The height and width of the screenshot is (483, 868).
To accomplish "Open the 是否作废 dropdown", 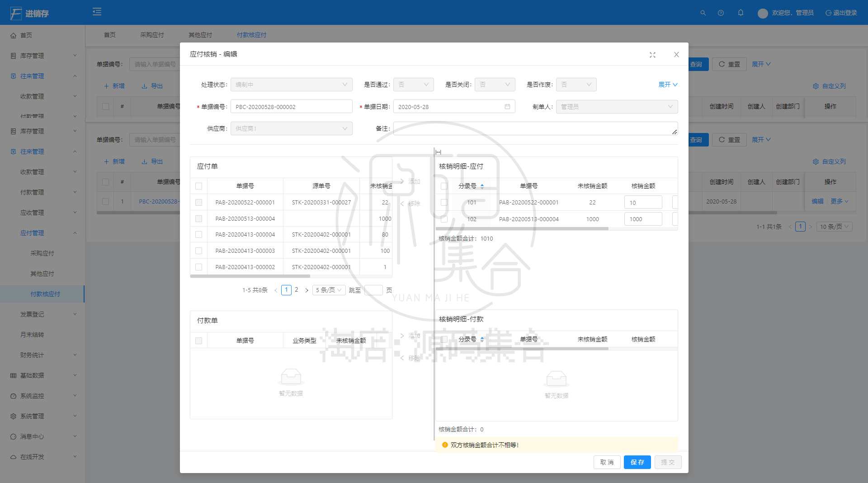I will coord(576,85).
